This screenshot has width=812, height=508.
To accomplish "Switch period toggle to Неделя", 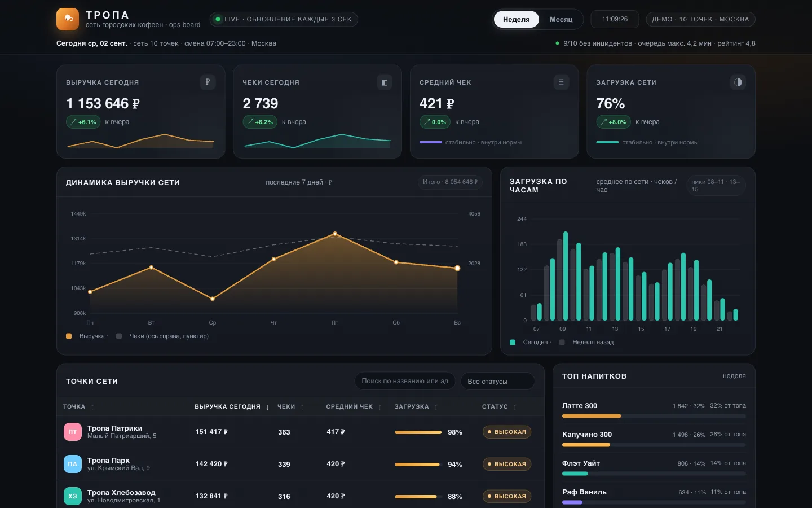I will click(516, 19).
